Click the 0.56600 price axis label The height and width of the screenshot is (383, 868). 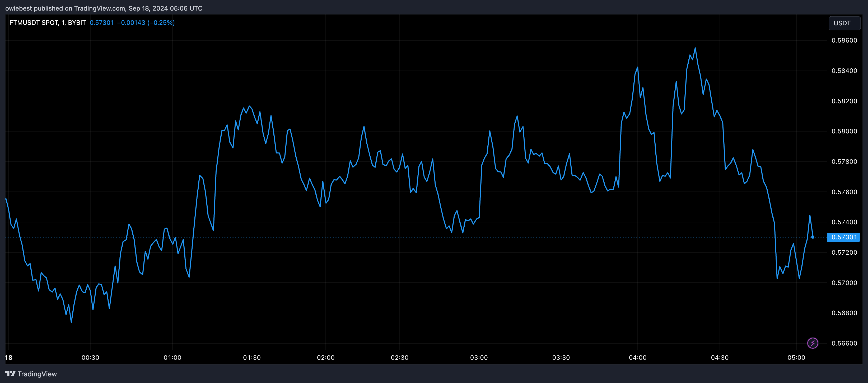pyautogui.click(x=844, y=343)
